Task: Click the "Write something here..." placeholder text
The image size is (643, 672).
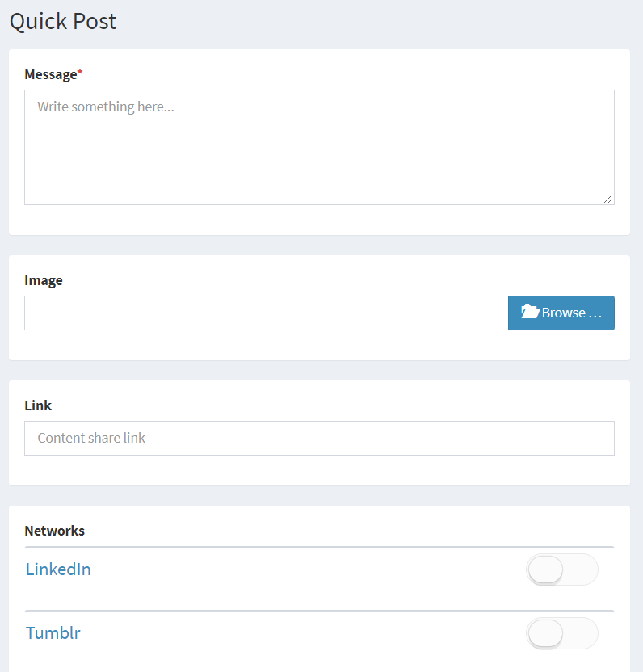Action: (x=106, y=107)
